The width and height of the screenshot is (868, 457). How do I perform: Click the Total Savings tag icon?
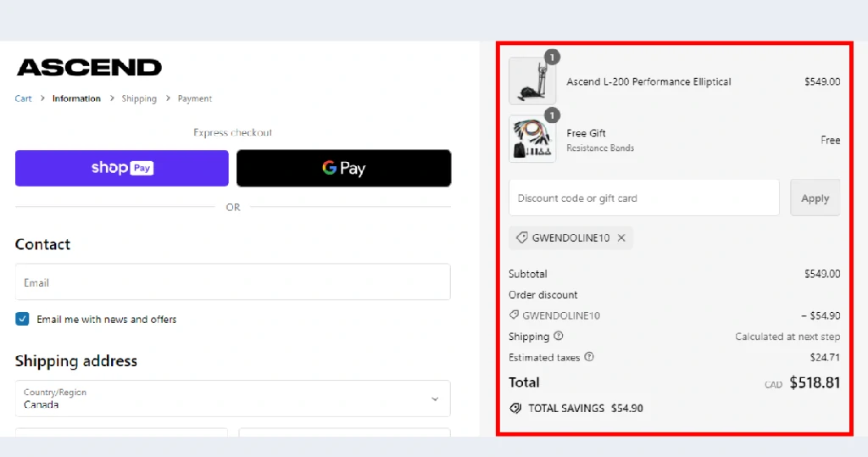[515, 409]
